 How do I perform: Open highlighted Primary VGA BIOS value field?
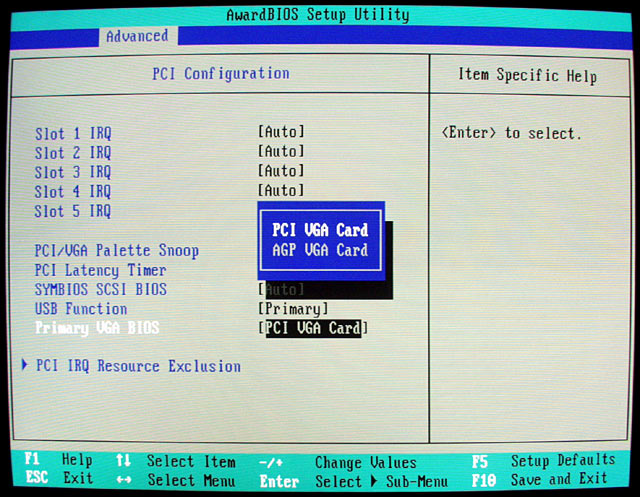point(313,328)
